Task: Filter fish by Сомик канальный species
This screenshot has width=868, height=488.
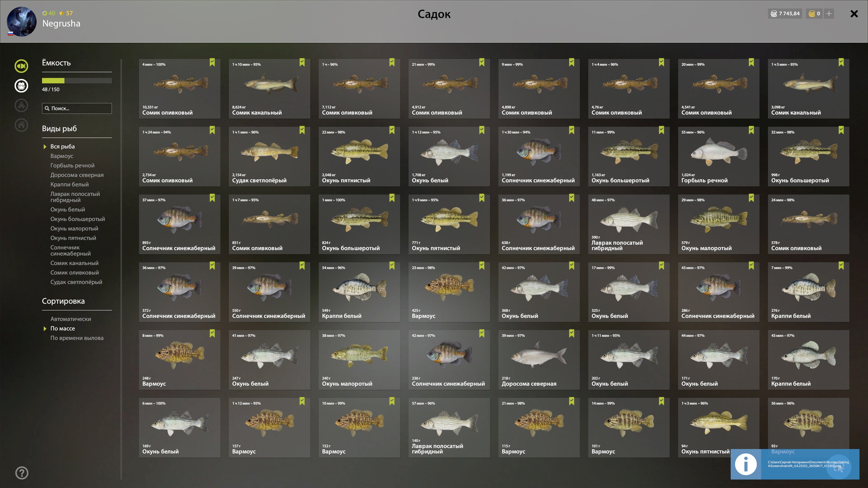Action: point(75,263)
